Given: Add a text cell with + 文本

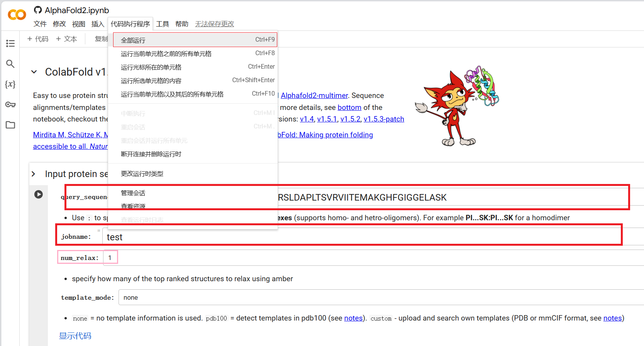Looking at the screenshot, I should pyautogui.click(x=66, y=39).
